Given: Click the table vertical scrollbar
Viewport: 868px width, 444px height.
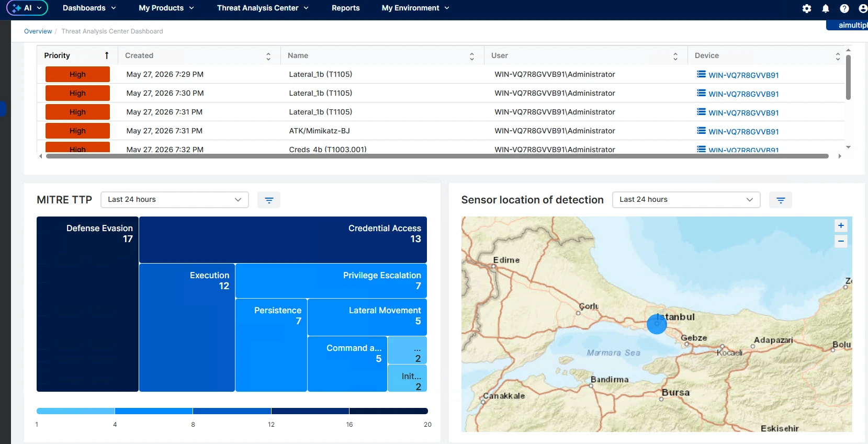Looking at the screenshot, I should [848, 77].
